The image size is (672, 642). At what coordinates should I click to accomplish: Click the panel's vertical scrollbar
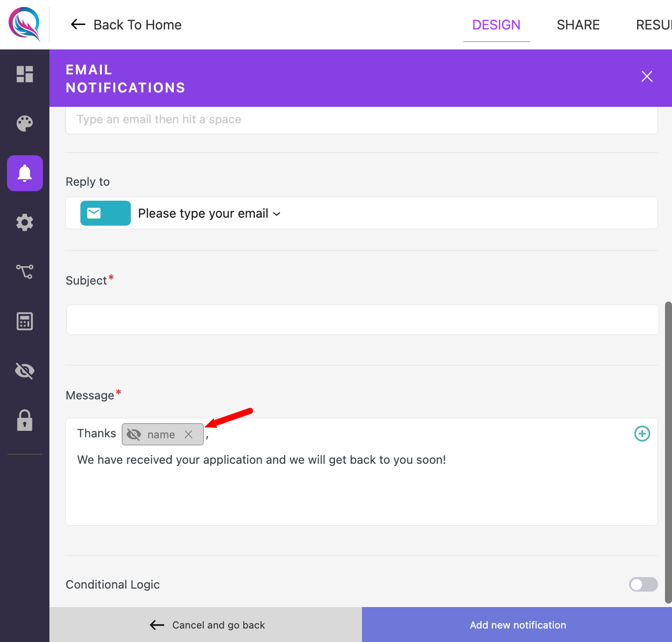(669, 452)
